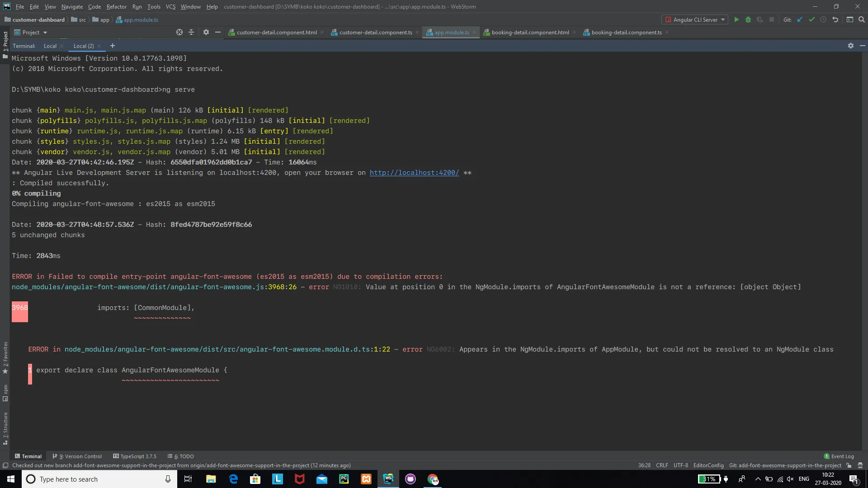This screenshot has height=488, width=868.
Task: Open the localhost:4200 link
Action: pos(414,173)
